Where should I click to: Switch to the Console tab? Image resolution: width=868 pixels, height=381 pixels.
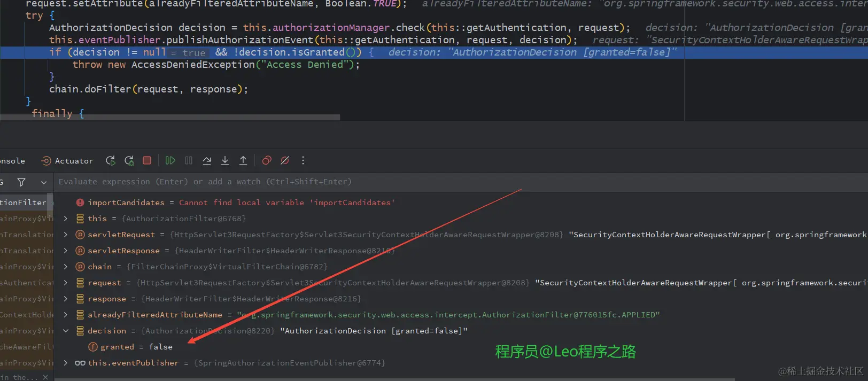tap(12, 161)
